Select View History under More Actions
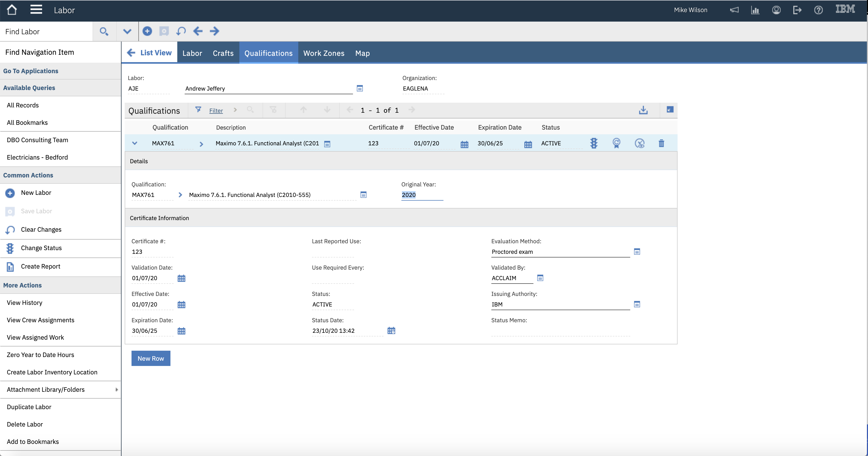The image size is (868, 456). click(x=25, y=303)
